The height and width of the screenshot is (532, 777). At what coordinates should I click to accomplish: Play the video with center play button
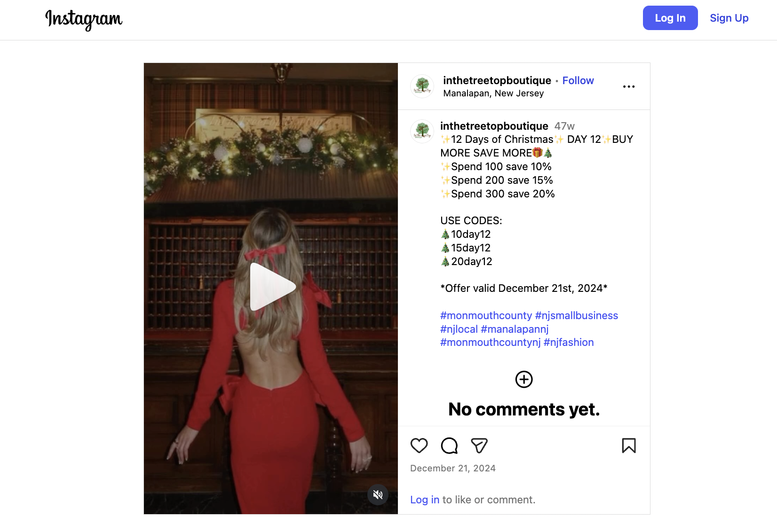click(x=272, y=287)
